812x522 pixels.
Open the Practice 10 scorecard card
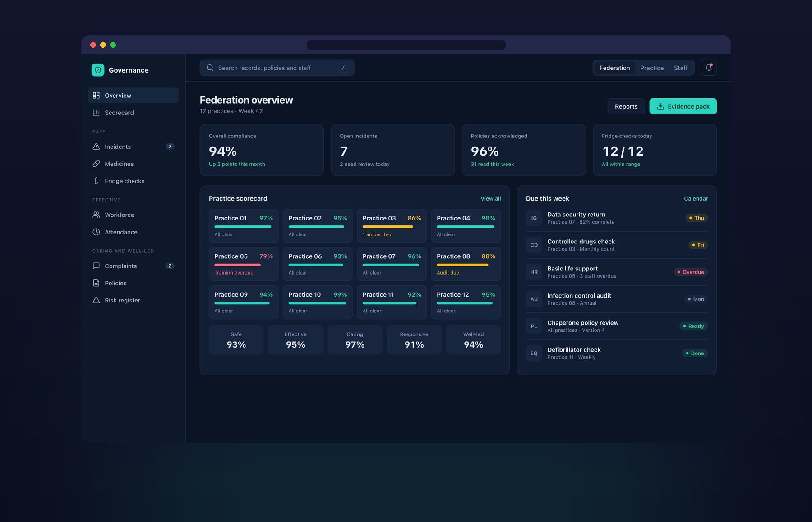[x=318, y=302]
